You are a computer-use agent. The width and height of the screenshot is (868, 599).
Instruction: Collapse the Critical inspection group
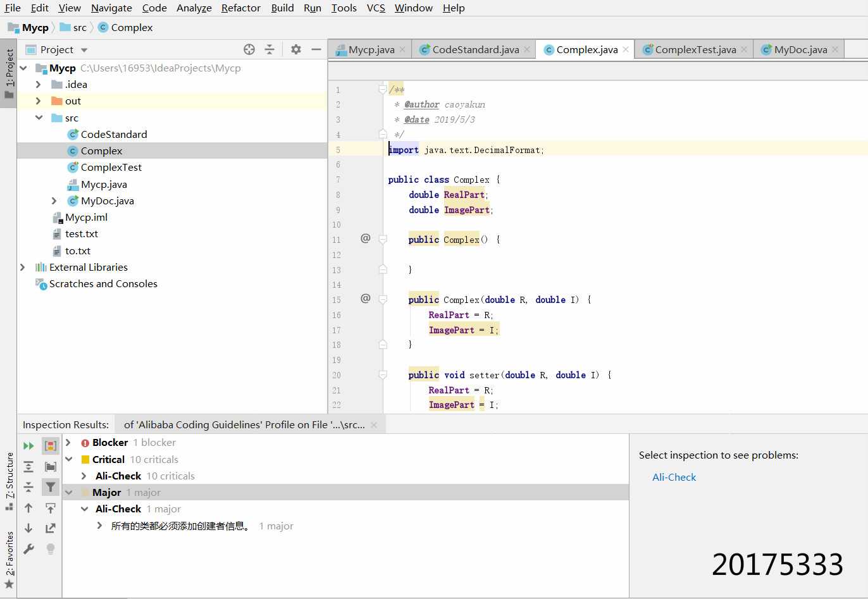68,459
